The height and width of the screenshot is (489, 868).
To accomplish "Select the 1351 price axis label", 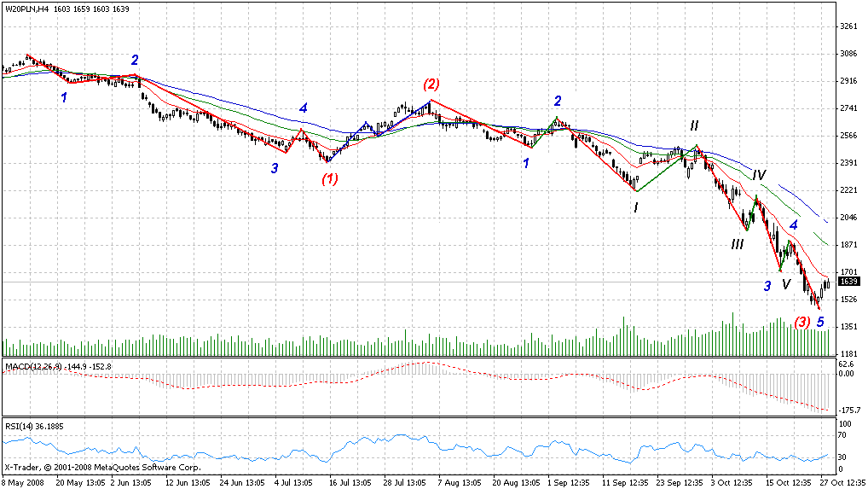I will [x=848, y=327].
